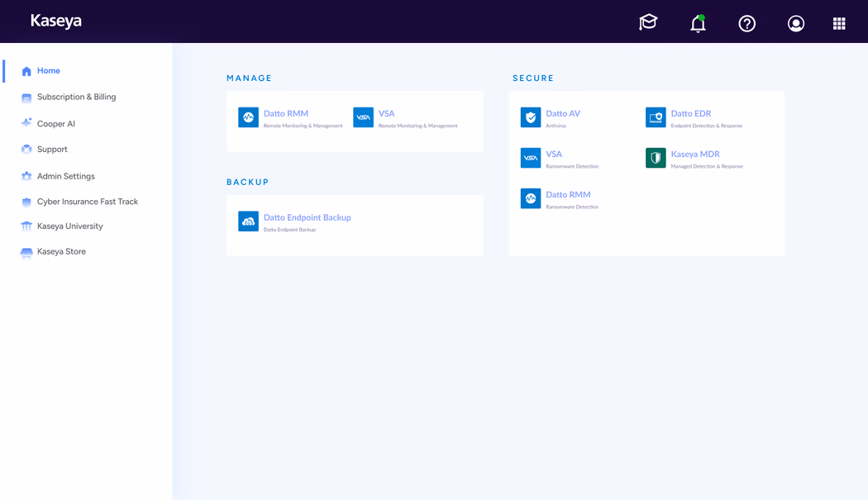This screenshot has width=868, height=500.
Task: Click the Cooper AI sparkle icon
Action: 26,123
